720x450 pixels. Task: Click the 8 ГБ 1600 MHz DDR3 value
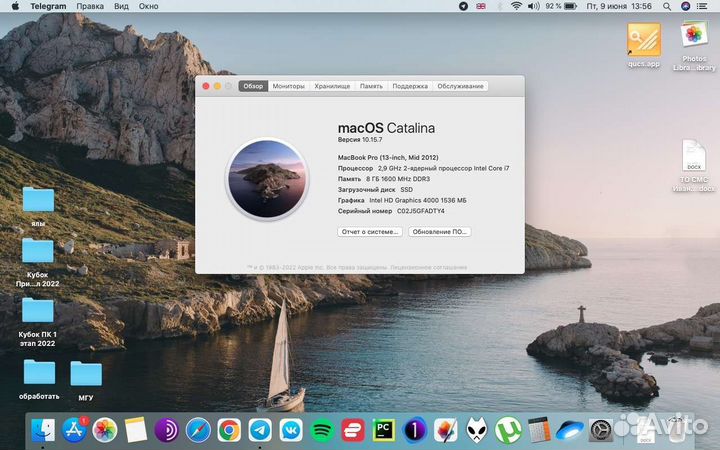(398, 179)
